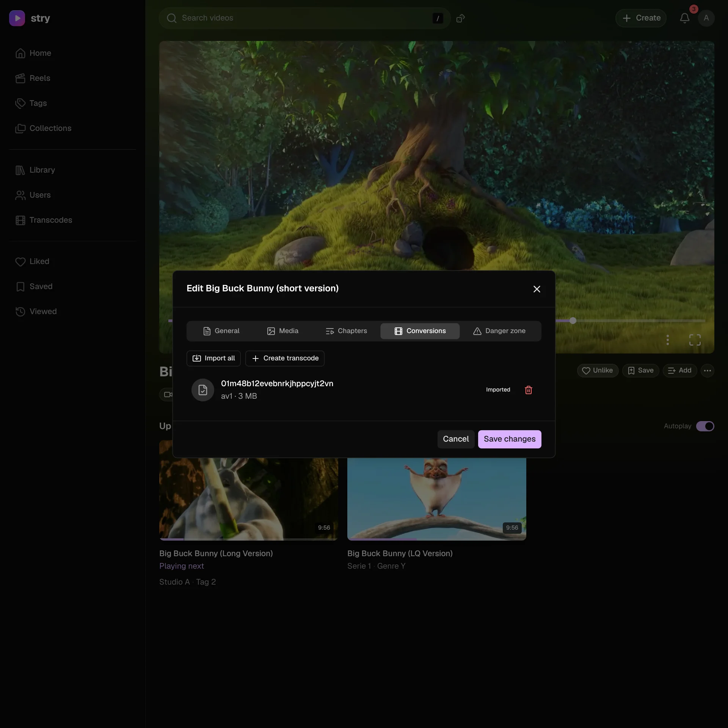Viewport: 728px width, 728px height.
Task: Enter fullscreen on the video player
Action: point(695,340)
